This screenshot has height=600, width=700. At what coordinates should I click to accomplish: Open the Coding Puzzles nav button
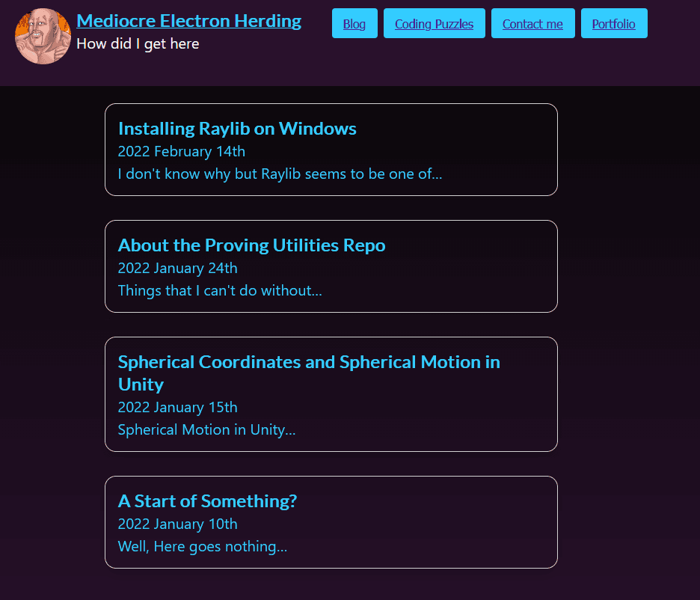pyautogui.click(x=434, y=23)
